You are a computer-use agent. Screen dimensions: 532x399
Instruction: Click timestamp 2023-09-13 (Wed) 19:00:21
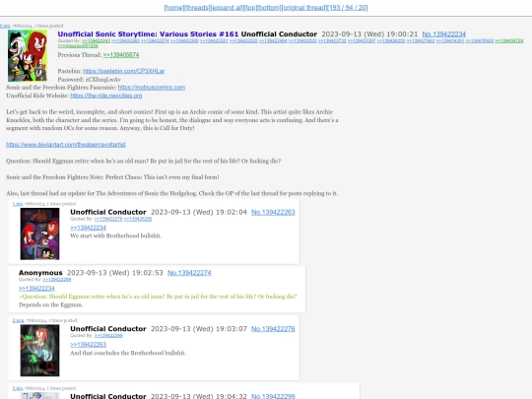[x=369, y=34]
